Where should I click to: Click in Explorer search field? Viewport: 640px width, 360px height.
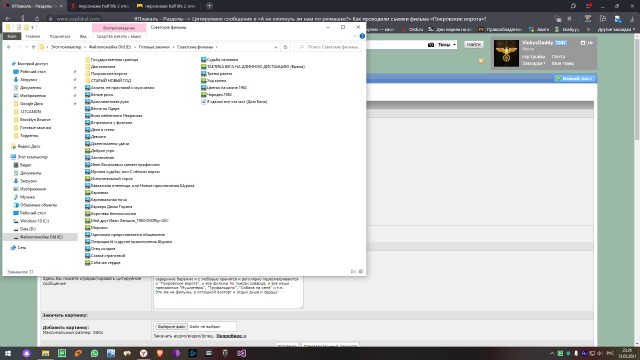pos(328,47)
